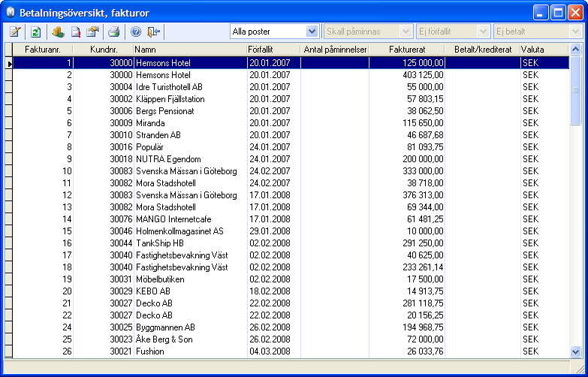This screenshot has height=377, width=588.
Task: Click the Miranda customer name
Action: 150,123
